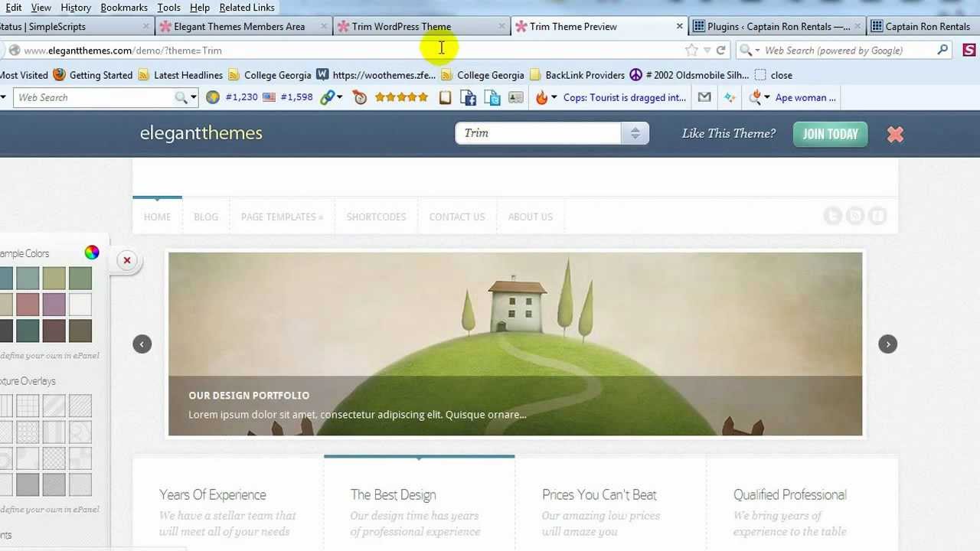Open the Page Templates submenu
Screen dimensions: 980x551
[282, 217]
